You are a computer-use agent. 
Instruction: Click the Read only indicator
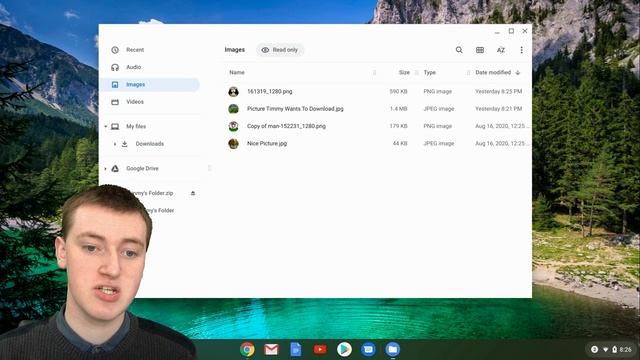[280, 50]
